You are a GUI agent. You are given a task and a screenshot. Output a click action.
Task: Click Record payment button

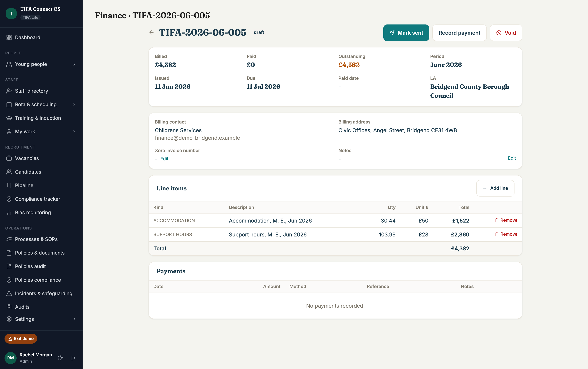pos(459,33)
